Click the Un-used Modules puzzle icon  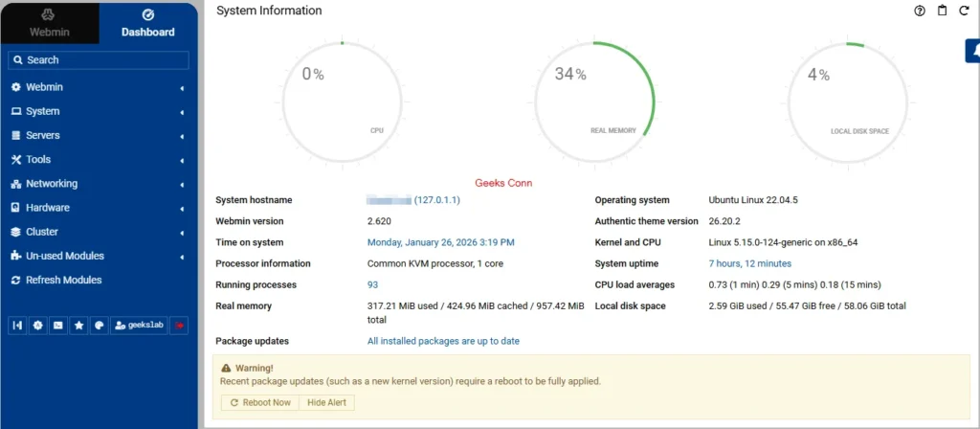[x=16, y=256]
